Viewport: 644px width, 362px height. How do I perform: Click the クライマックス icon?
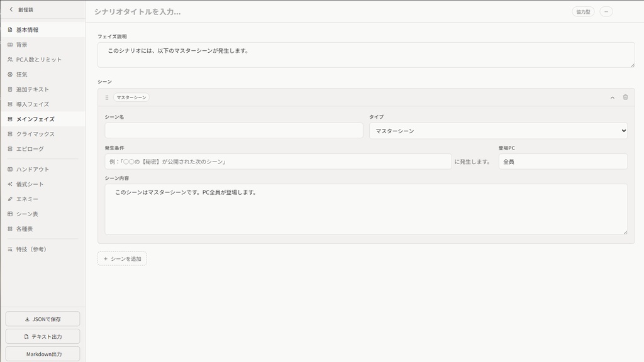pos(10,134)
